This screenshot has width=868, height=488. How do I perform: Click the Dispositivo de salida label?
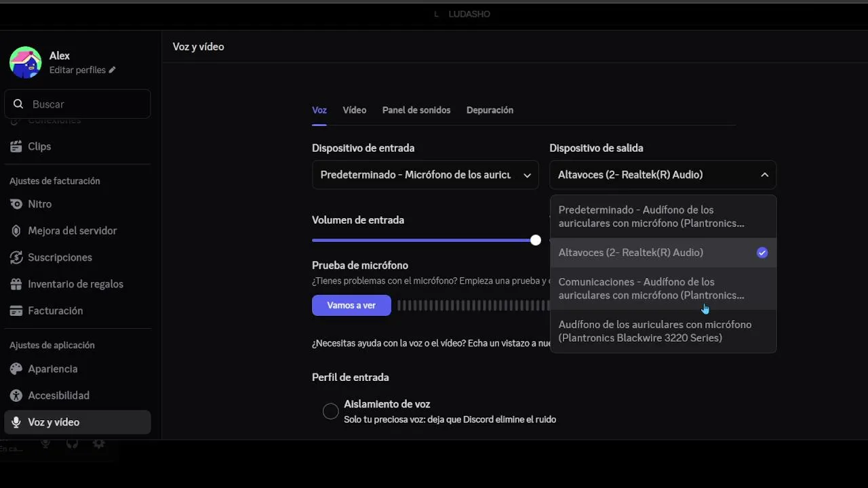pos(596,148)
